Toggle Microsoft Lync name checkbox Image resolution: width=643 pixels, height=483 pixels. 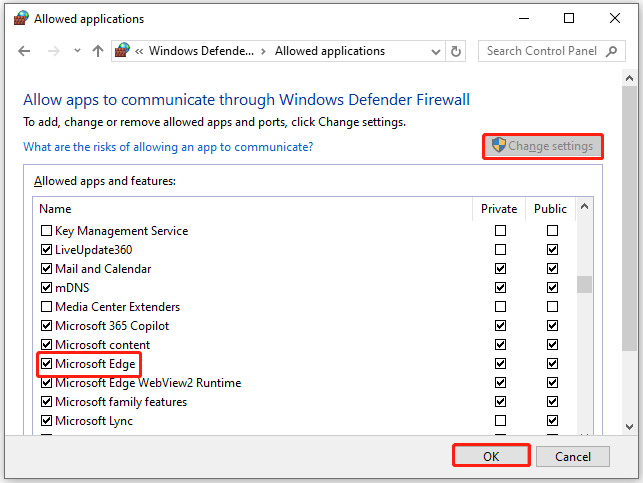46,421
